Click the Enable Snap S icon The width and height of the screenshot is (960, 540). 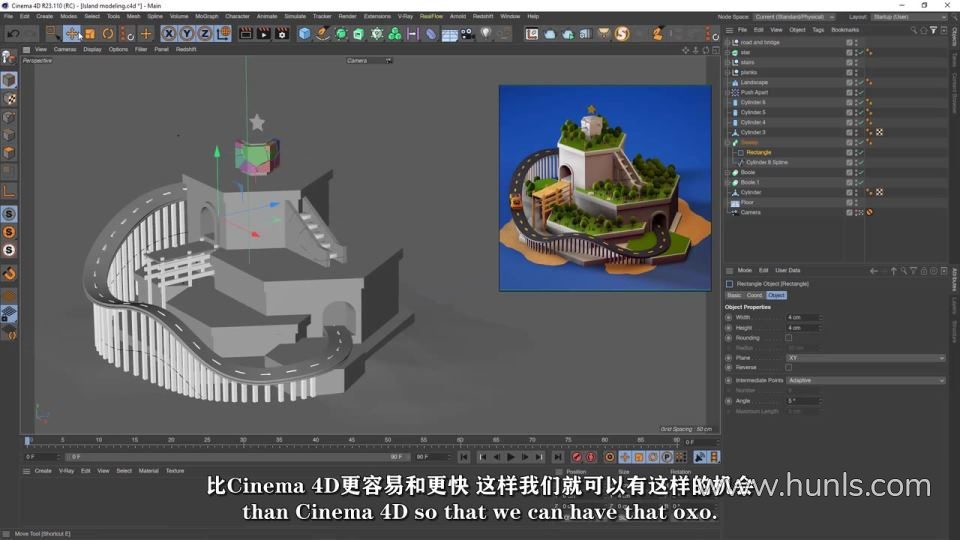point(9,214)
